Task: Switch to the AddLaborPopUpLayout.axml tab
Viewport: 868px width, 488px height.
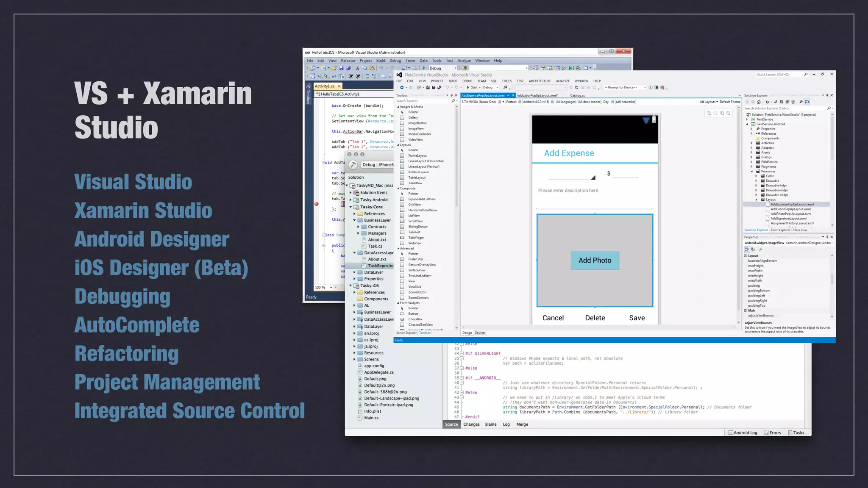Action: click(537, 95)
